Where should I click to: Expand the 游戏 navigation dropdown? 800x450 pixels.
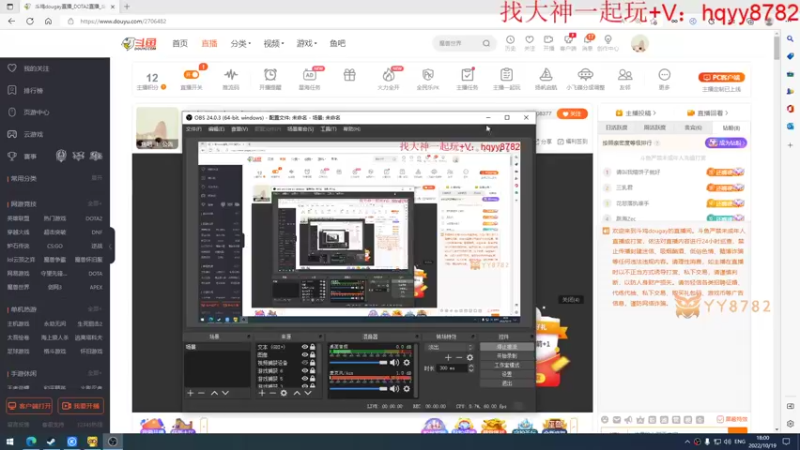point(307,43)
